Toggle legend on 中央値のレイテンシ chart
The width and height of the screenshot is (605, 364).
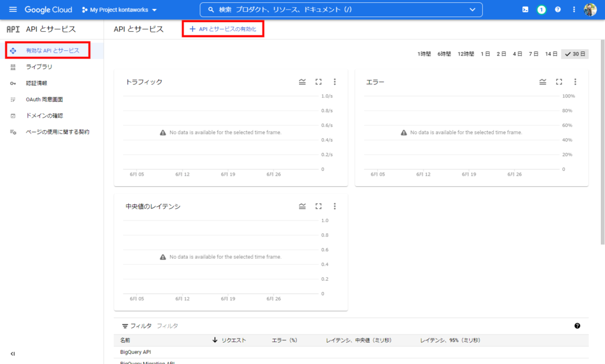[x=302, y=206]
